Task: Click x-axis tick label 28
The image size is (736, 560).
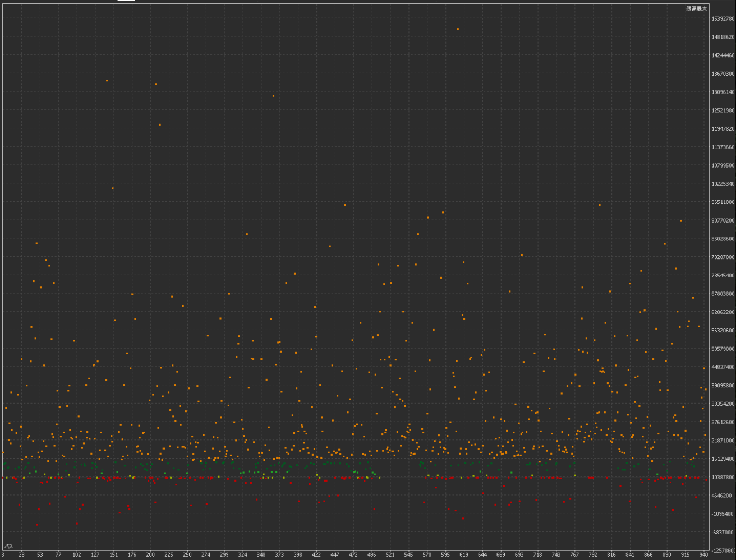Action: [x=21, y=554]
